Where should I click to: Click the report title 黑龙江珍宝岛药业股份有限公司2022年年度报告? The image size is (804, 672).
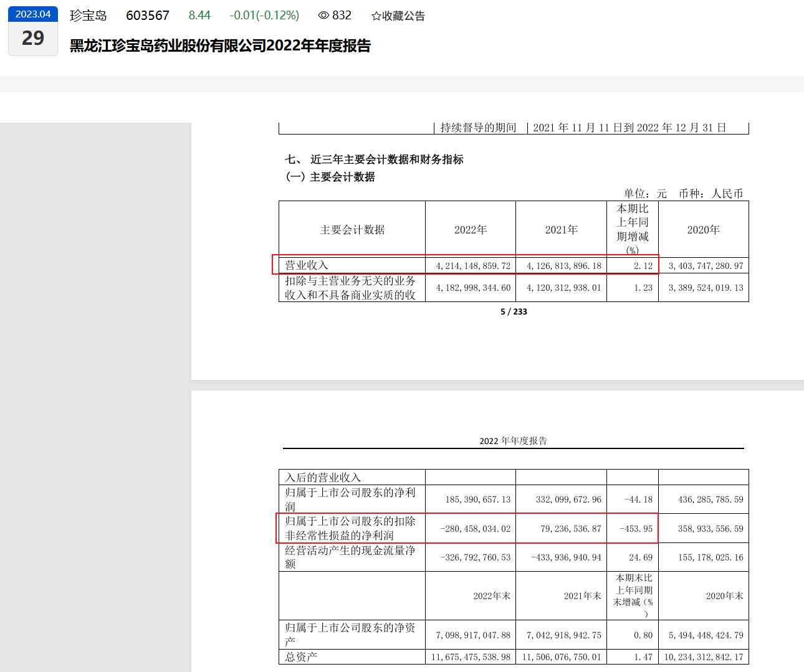[220, 45]
